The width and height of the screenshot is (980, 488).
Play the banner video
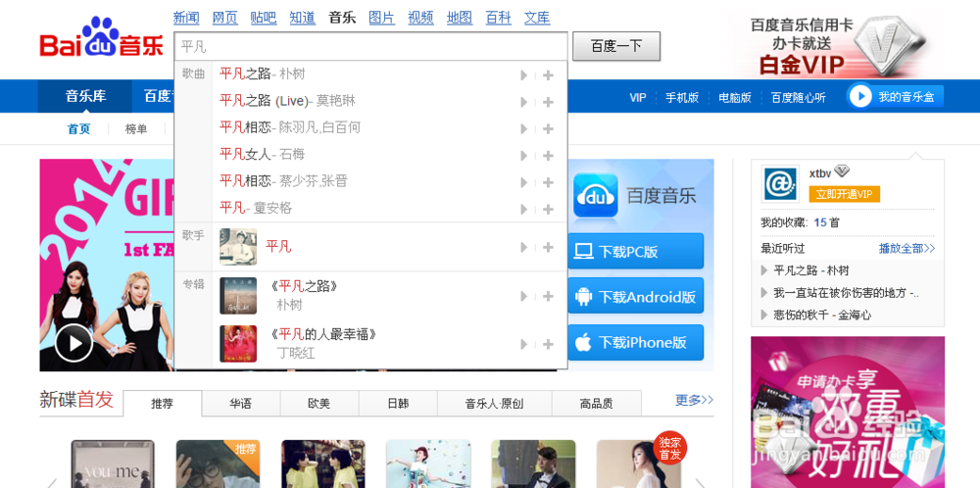pos(73,343)
